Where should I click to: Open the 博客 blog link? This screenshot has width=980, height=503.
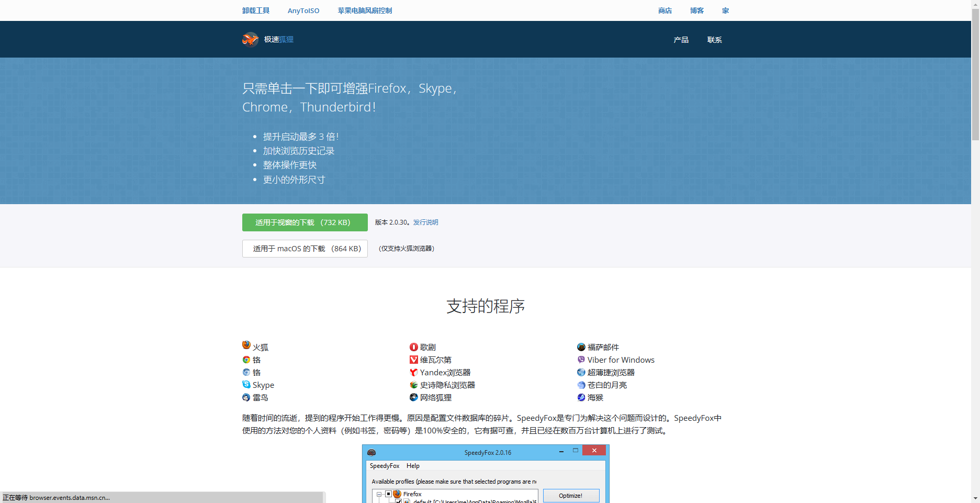pos(697,10)
